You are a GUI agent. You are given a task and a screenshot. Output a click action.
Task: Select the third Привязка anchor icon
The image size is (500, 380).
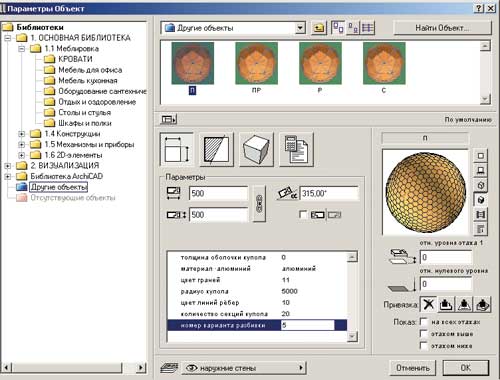coord(464,304)
